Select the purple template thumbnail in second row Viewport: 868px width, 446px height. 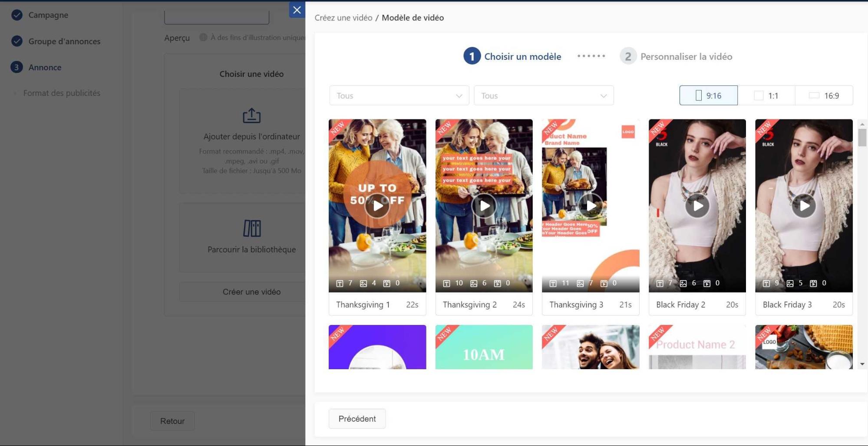pyautogui.click(x=377, y=347)
